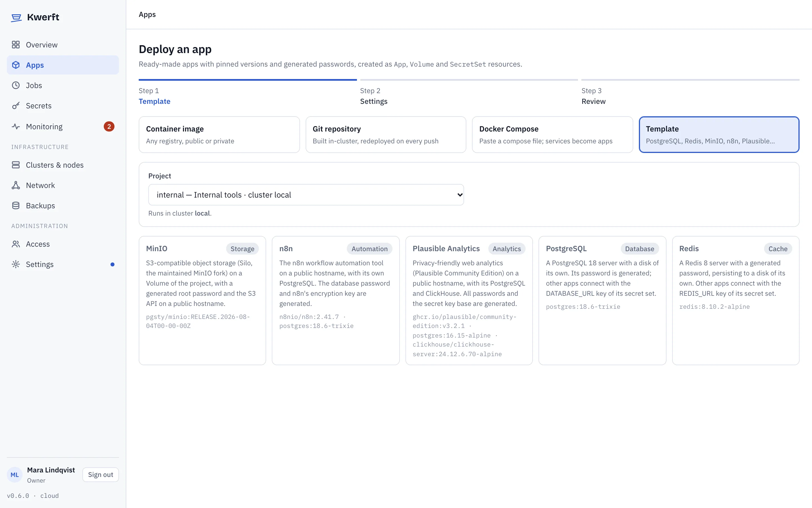The width and height of the screenshot is (812, 508).
Task: Select the Template source option
Action: (719, 135)
